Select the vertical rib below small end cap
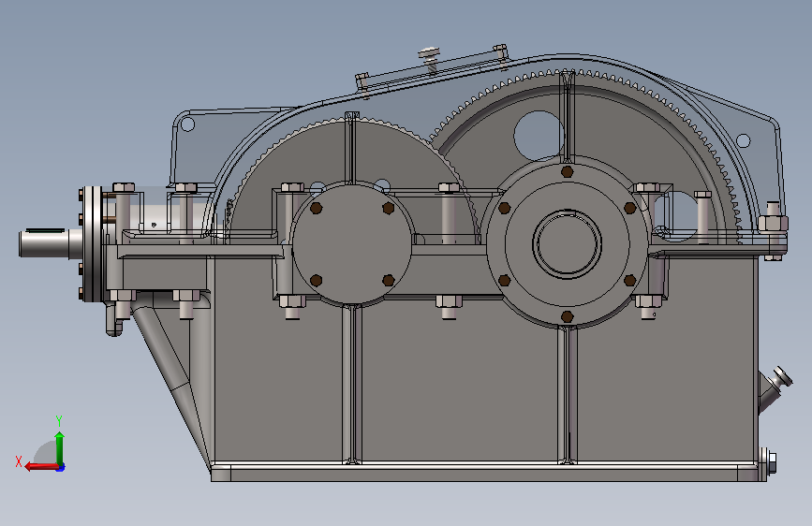The height and width of the screenshot is (526, 812). click(353, 384)
